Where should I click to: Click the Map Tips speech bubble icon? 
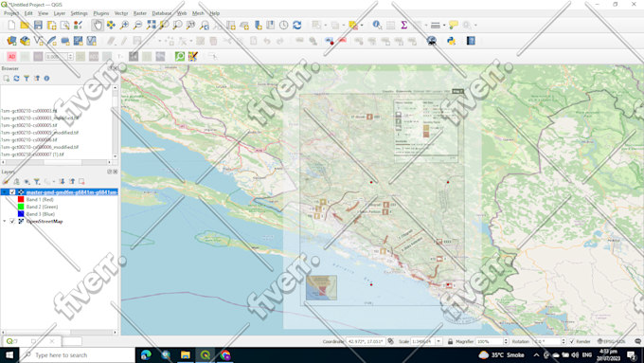point(453,25)
